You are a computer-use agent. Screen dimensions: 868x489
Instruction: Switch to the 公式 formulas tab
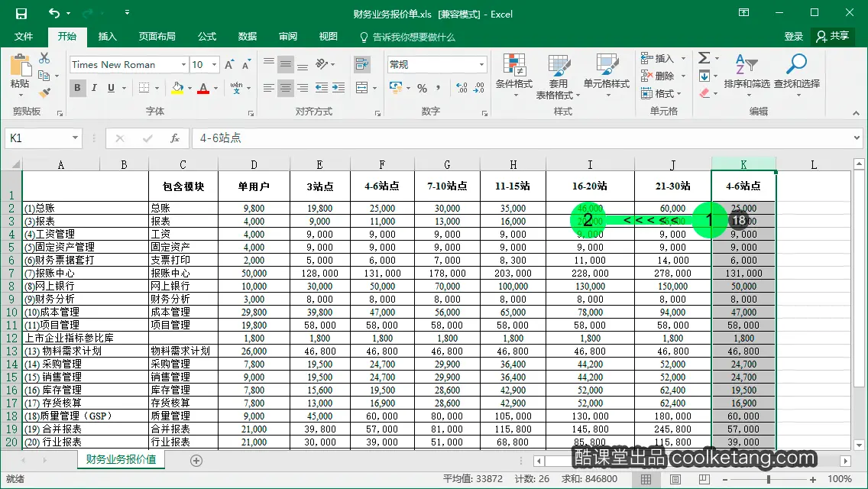[207, 37]
